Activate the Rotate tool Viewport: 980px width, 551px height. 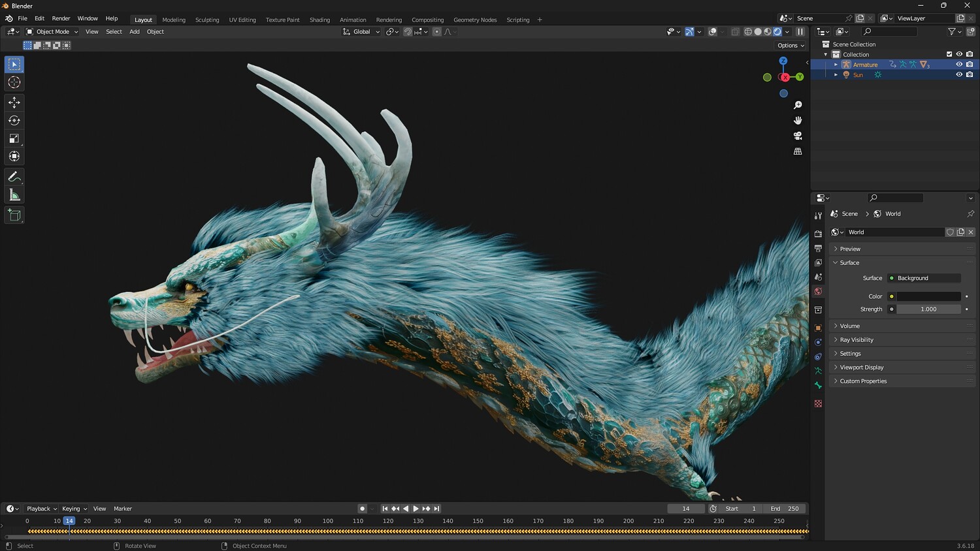click(14, 120)
